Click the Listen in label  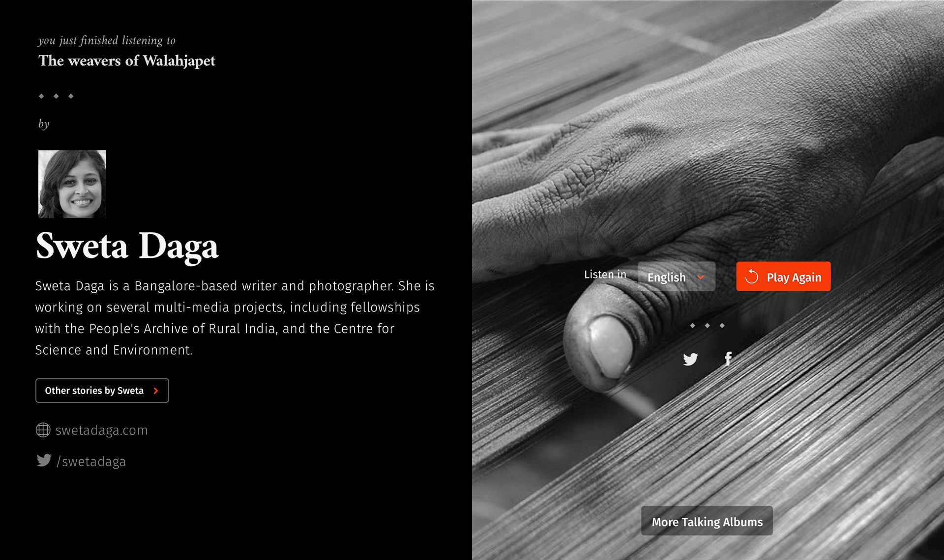605,275
